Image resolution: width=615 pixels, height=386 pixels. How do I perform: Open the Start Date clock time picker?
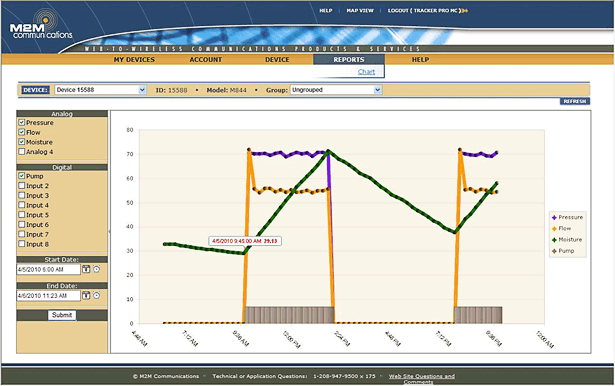click(96, 269)
